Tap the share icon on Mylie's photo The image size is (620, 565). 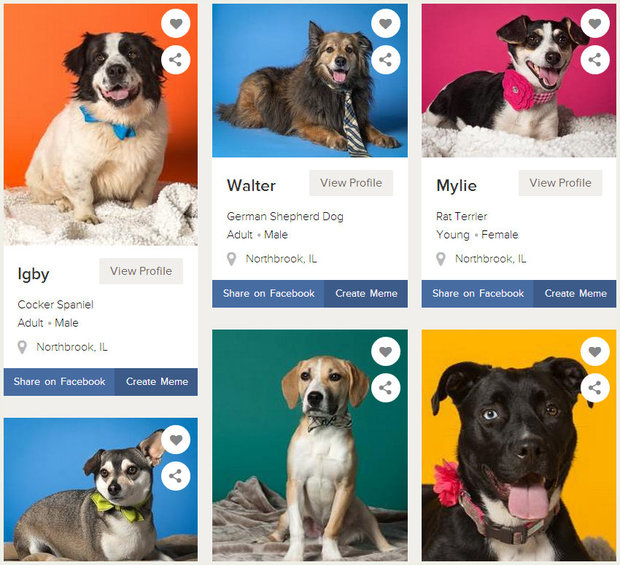pyautogui.click(x=595, y=60)
